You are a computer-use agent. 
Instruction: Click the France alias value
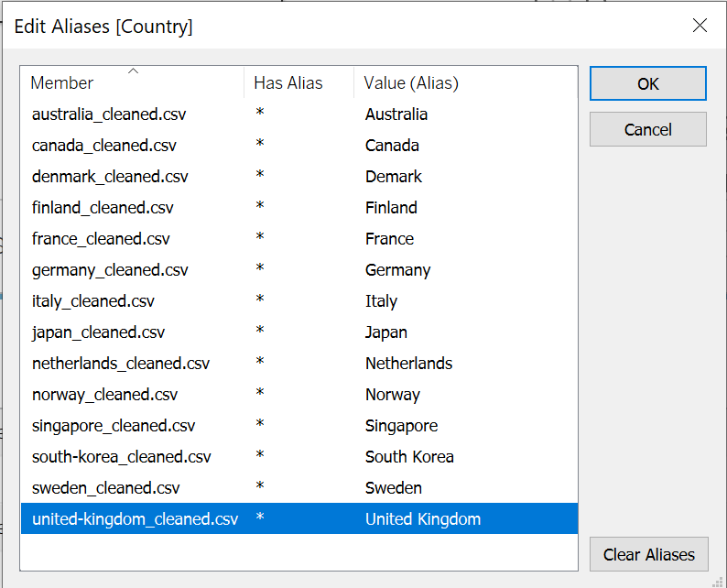coord(389,239)
